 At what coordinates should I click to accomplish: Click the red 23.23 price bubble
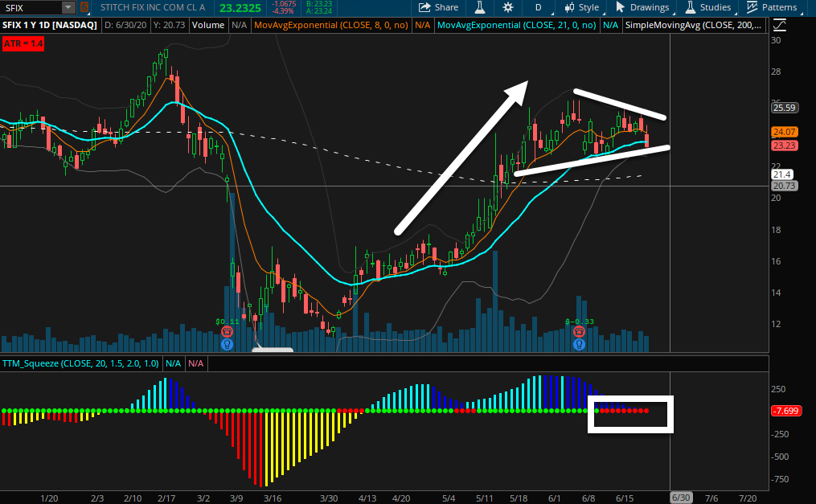[785, 145]
